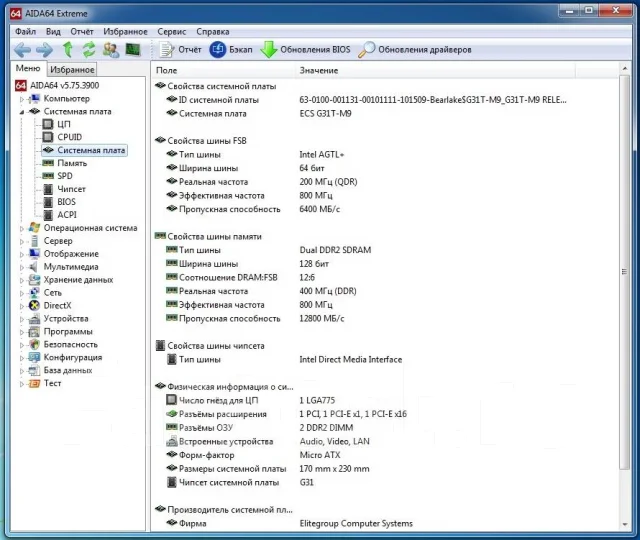Click the Back arrow toolbar icon
This screenshot has height=540, width=640.
point(22,50)
